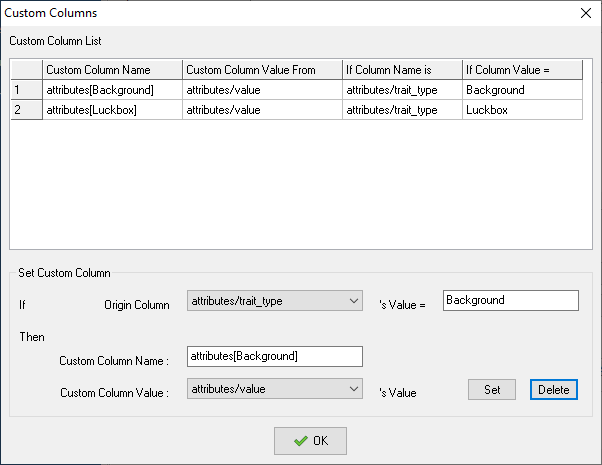Click attributes/value cell in row 1
Image resolution: width=602 pixels, height=465 pixels.
point(261,90)
